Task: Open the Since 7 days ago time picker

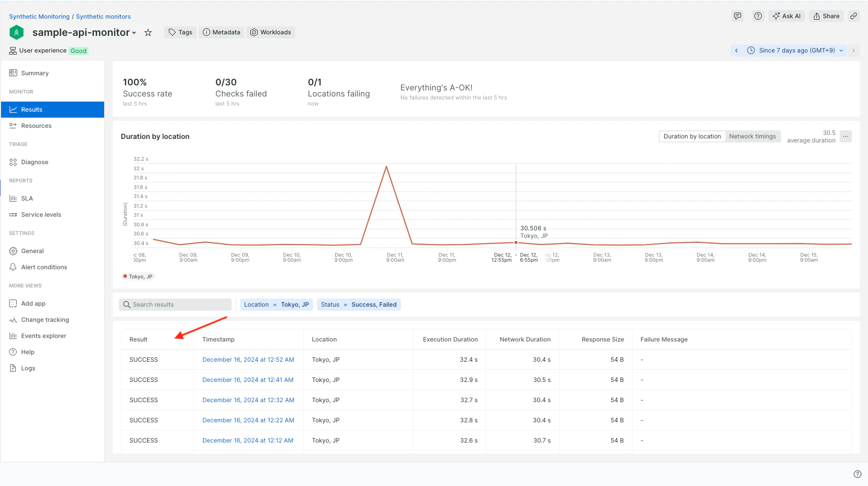Action: [795, 51]
